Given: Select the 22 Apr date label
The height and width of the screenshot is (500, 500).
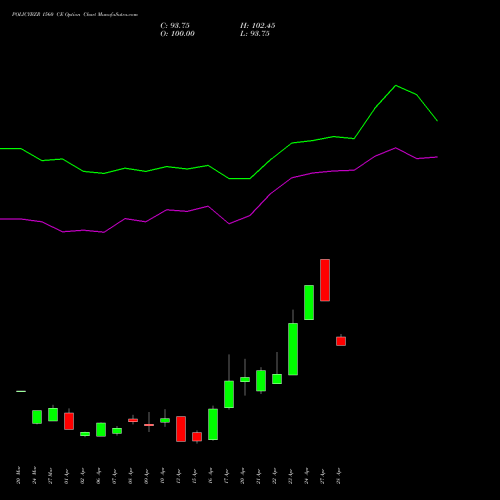Looking at the screenshot, I should 274,475.
